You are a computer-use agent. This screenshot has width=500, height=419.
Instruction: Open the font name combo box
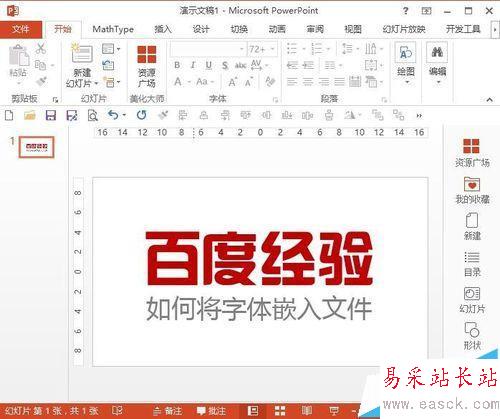click(208, 49)
